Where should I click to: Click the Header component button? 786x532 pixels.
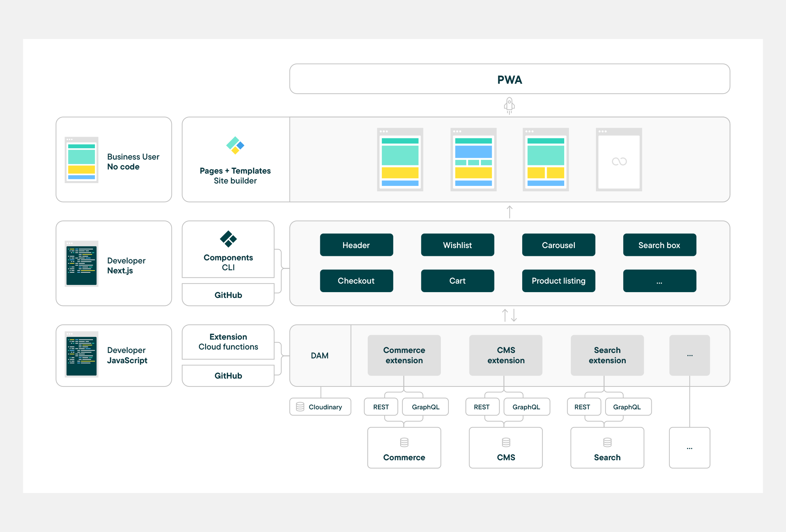click(x=356, y=245)
